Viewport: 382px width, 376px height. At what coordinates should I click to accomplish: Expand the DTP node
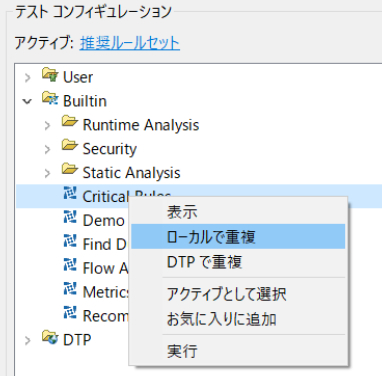[x=28, y=341]
